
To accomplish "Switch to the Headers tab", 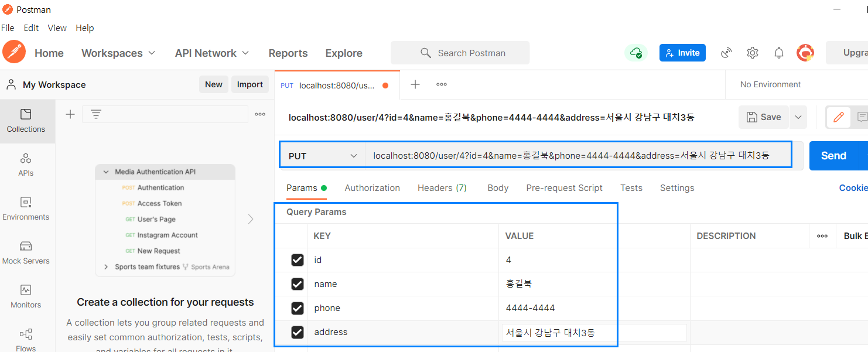I will [442, 188].
